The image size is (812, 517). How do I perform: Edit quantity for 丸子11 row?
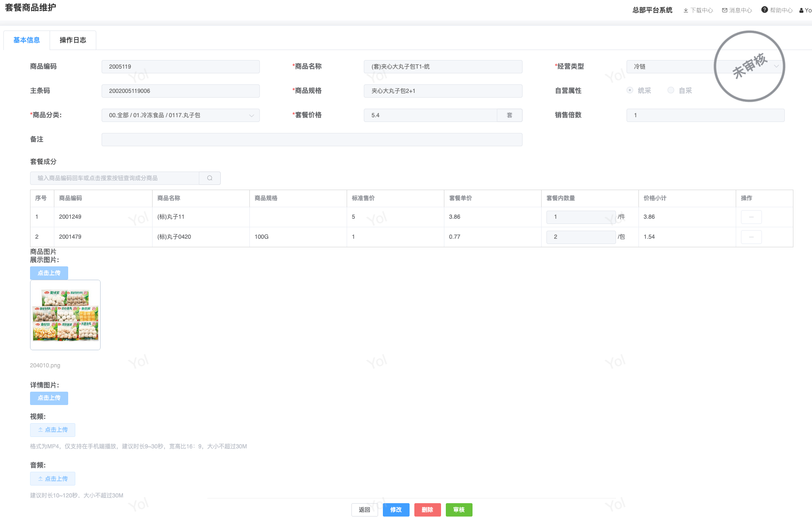click(581, 217)
